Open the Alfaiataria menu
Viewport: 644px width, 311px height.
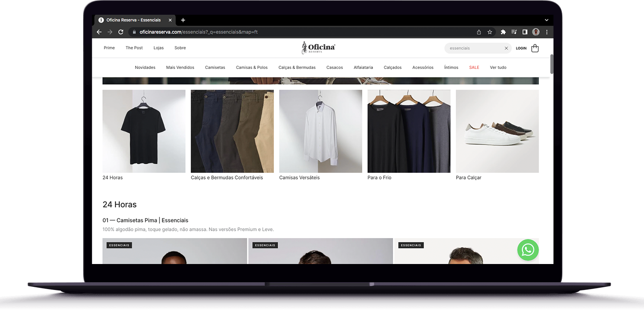pyautogui.click(x=363, y=68)
